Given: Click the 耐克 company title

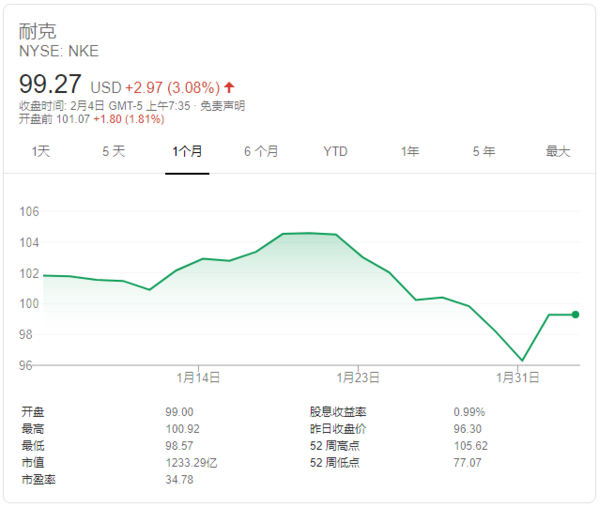Looking at the screenshot, I should 37,31.
